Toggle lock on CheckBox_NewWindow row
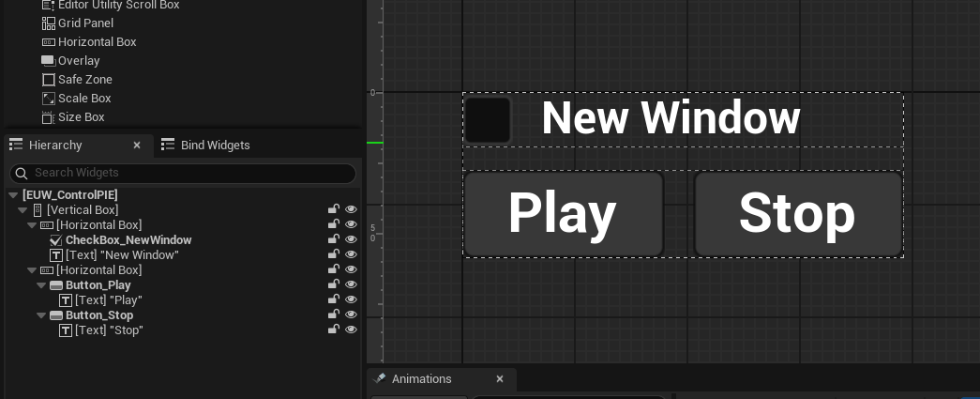The height and width of the screenshot is (399, 980). click(x=334, y=239)
